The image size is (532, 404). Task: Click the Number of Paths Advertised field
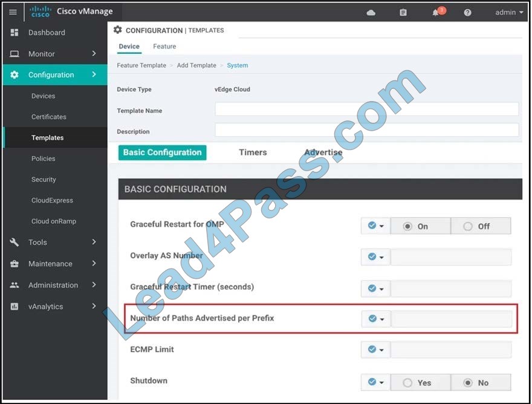[x=451, y=319]
